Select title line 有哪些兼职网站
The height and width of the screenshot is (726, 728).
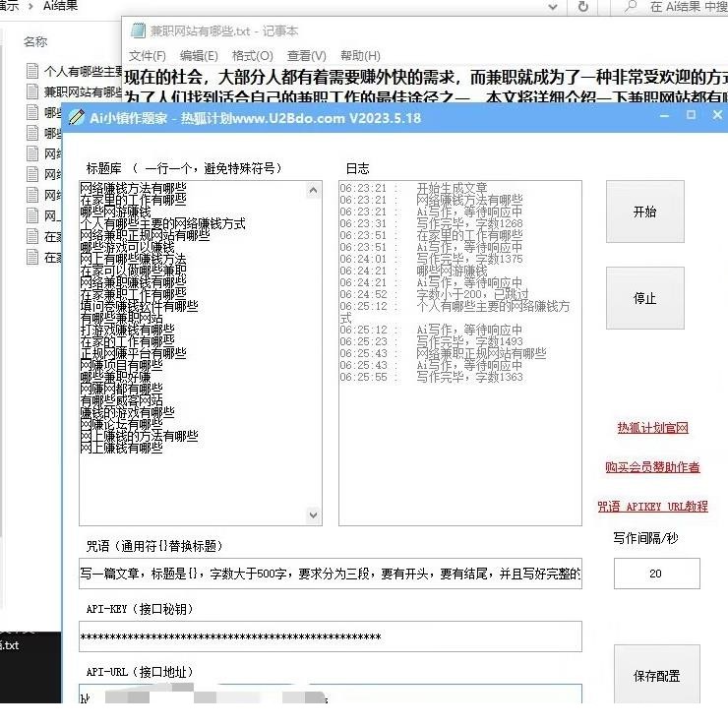click(121, 318)
